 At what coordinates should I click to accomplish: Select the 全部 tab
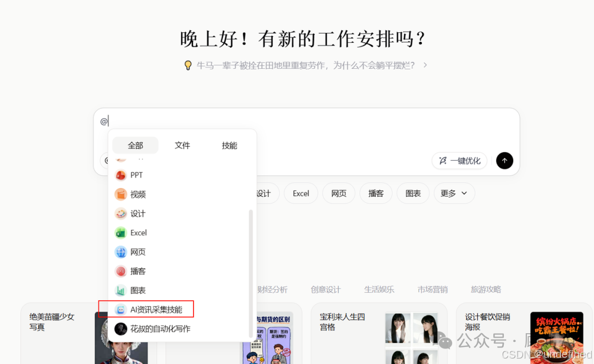click(x=135, y=145)
